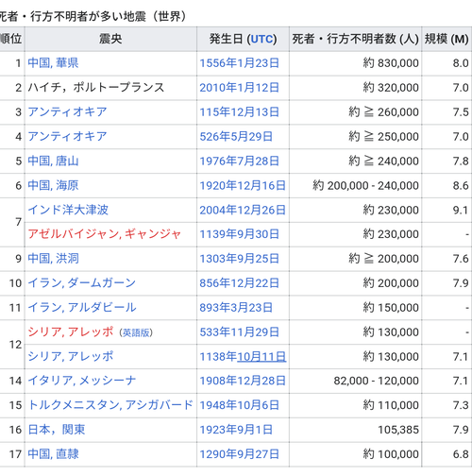The height and width of the screenshot is (476, 472).
Task: Open the イタリア, メッシーナ link
Action: (82, 381)
